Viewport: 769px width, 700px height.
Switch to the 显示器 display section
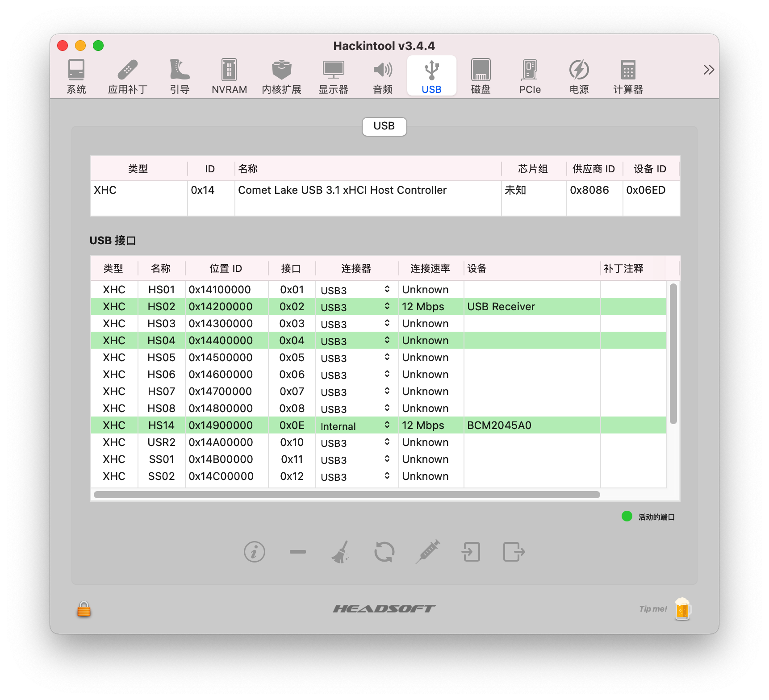[x=334, y=76]
